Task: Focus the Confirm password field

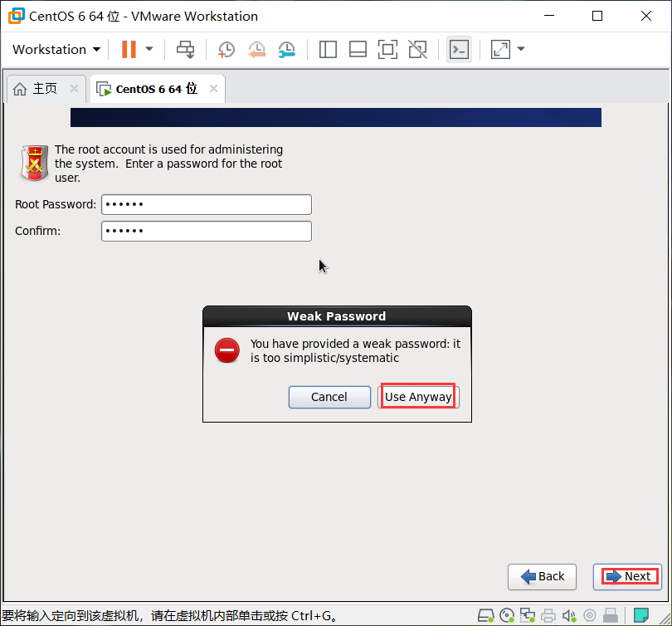Action: coord(206,231)
